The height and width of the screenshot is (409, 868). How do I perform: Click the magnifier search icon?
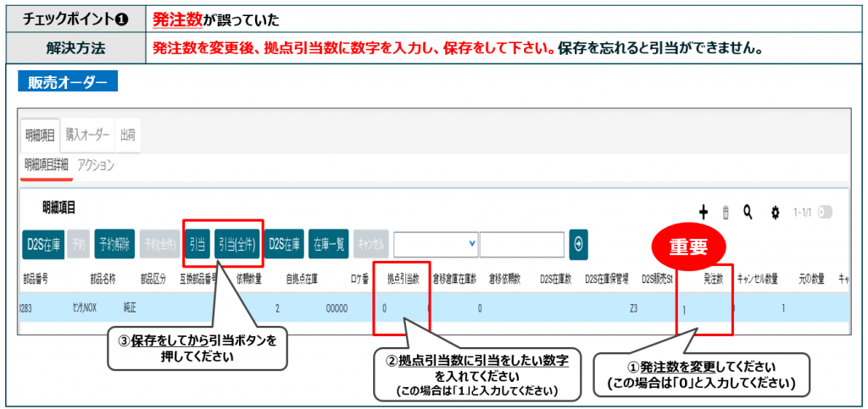coord(748,213)
